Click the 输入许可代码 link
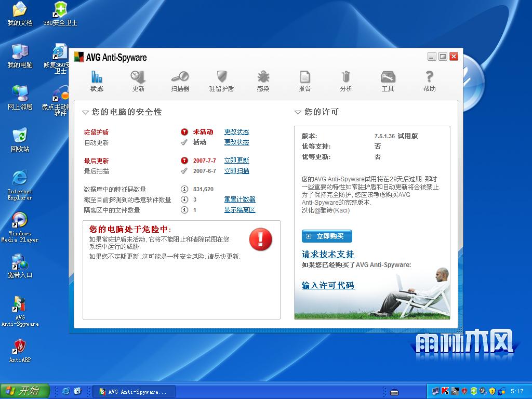Image resolution: width=532 pixels, height=399 pixels. (328, 285)
